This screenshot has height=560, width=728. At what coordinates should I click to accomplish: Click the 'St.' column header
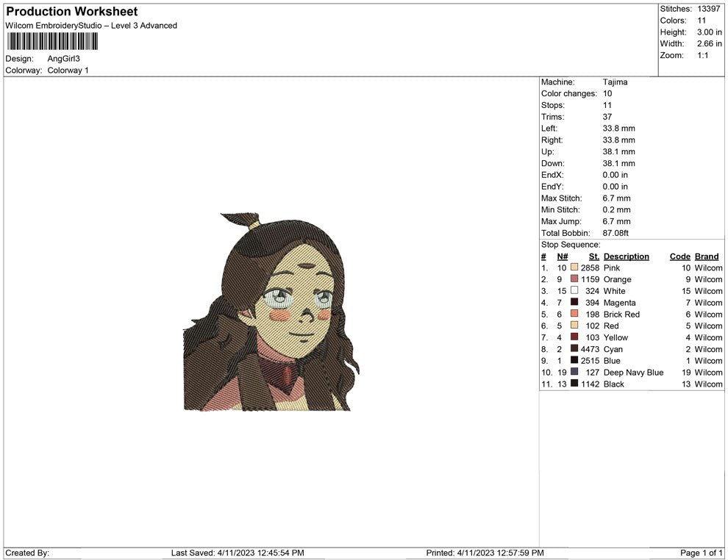(x=594, y=256)
